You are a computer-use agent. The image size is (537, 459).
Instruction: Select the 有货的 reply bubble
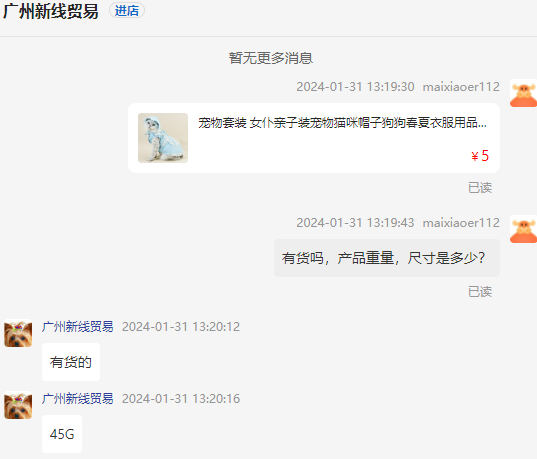[x=71, y=362]
